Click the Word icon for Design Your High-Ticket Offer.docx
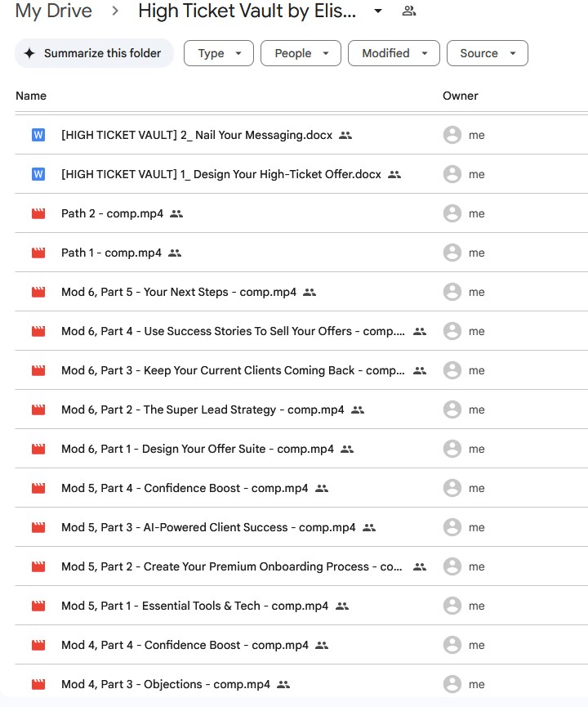This screenshot has height=707, width=588. (38, 174)
